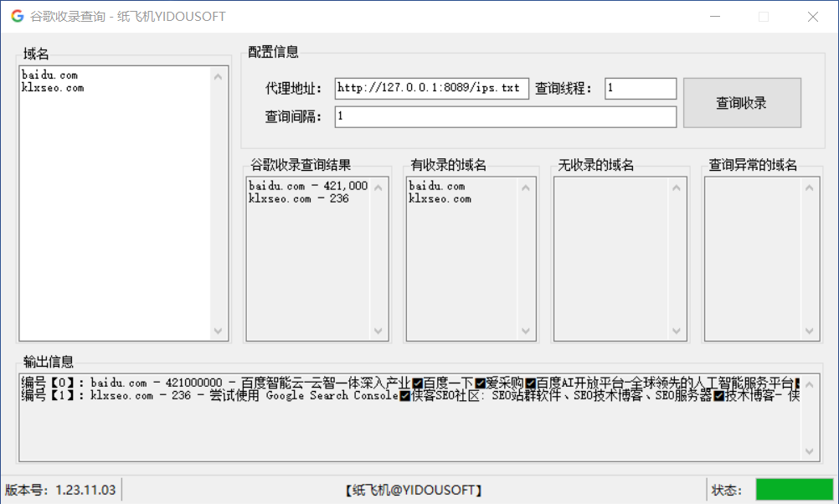The width and height of the screenshot is (839, 504).
Task: Click up arrow in 输出信息 scrollbar
Action: (x=809, y=384)
